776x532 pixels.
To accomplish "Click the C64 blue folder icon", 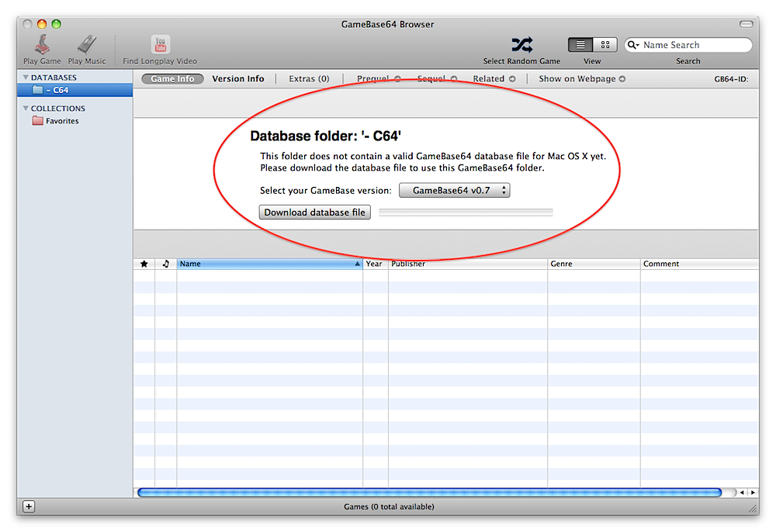I will [37, 90].
